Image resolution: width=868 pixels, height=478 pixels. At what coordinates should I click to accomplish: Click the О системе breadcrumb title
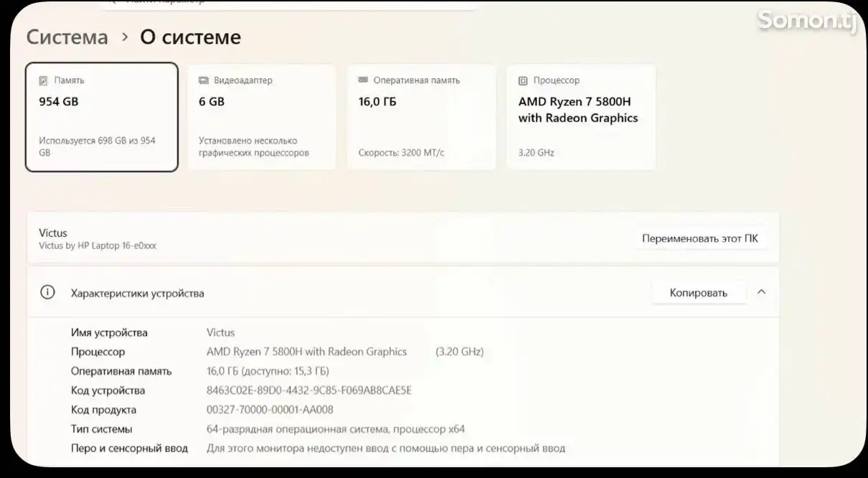[191, 37]
